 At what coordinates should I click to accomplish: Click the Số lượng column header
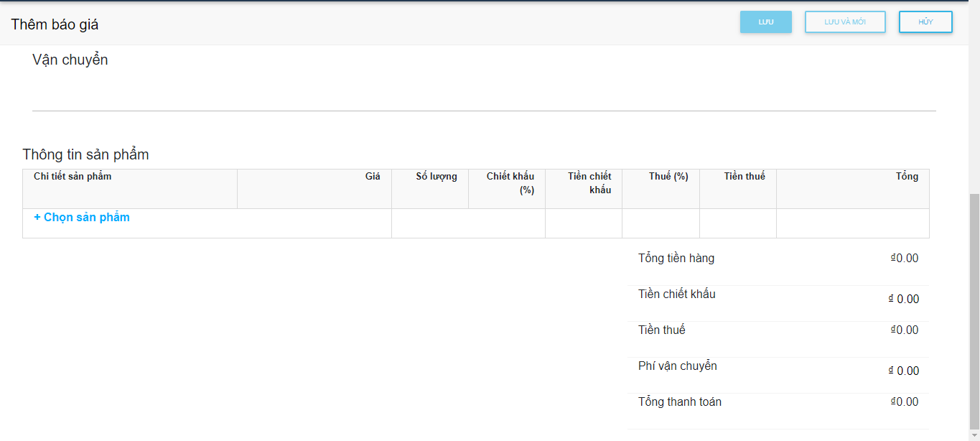pyautogui.click(x=436, y=177)
